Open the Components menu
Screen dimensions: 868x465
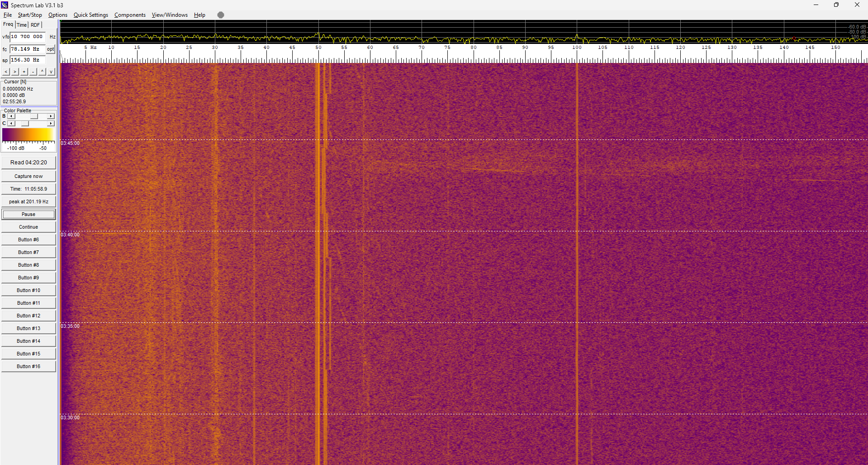point(130,15)
